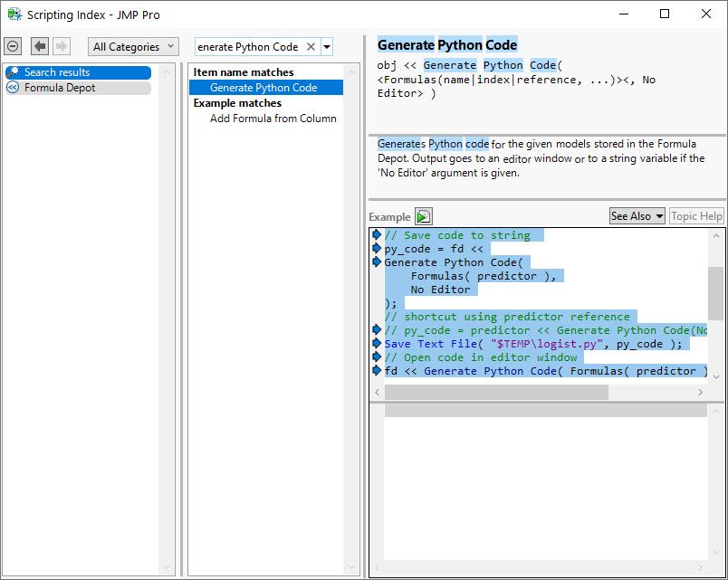The image size is (728, 580).
Task: Select Generate Python Code in item list
Action: point(266,88)
